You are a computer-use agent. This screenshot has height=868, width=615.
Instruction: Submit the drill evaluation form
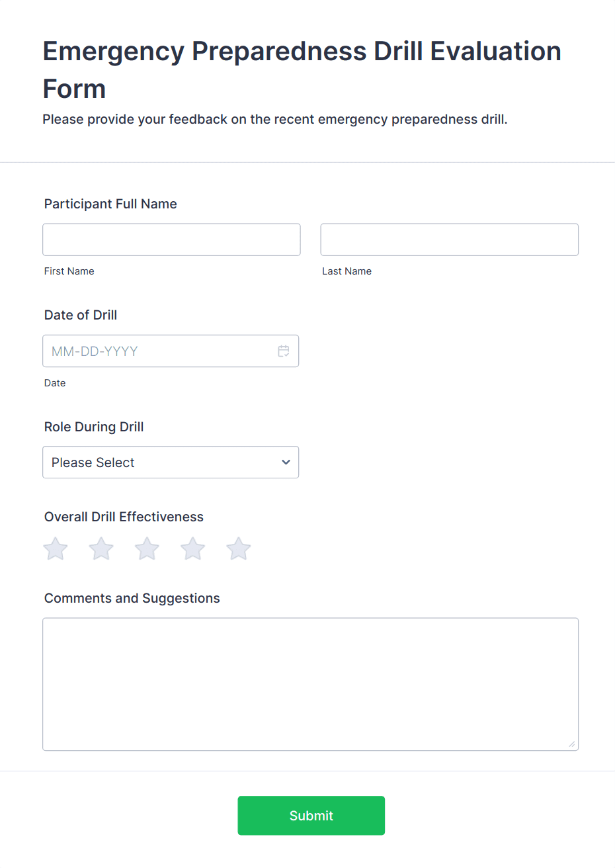point(311,815)
